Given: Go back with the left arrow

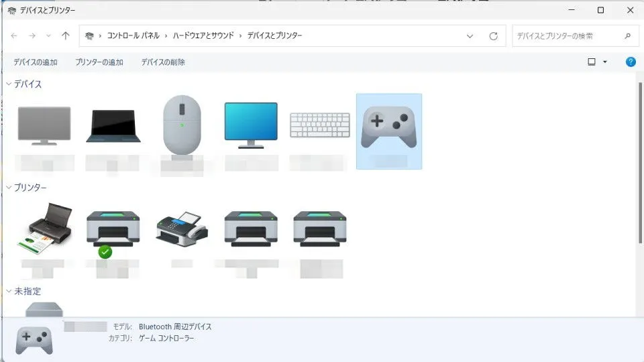Looking at the screenshot, I should [14, 36].
